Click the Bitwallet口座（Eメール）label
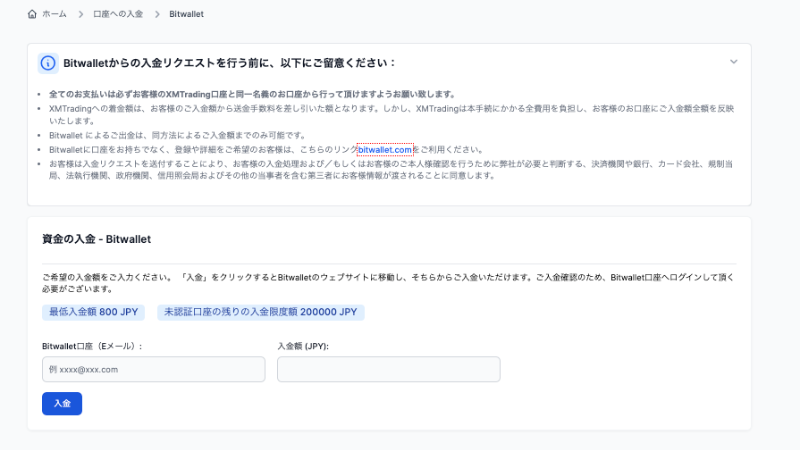 point(92,346)
